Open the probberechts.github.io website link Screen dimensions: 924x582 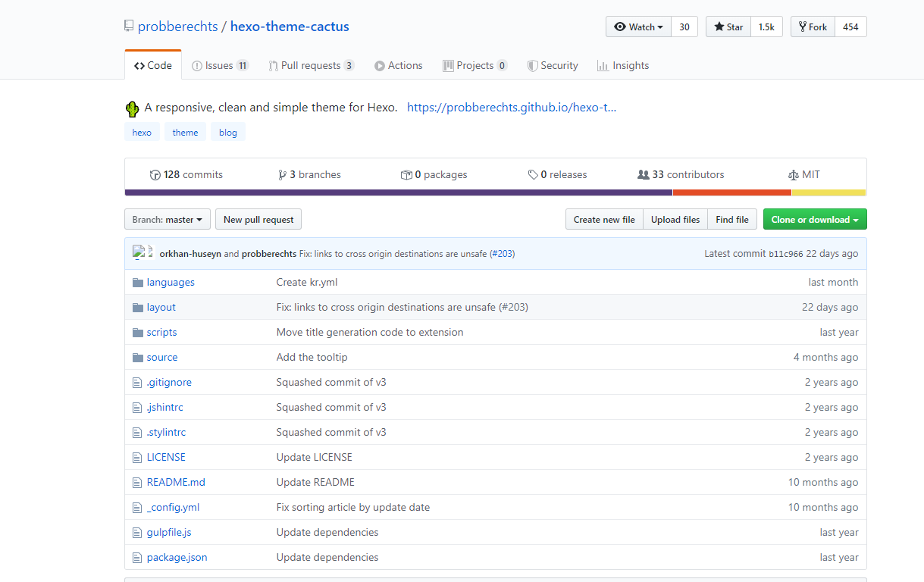(x=512, y=108)
